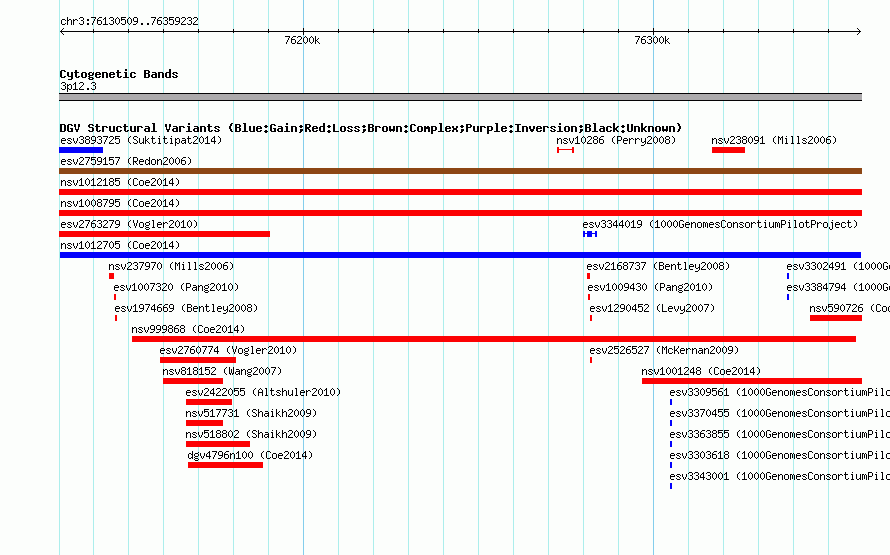
Task: Open nsv1001248 (Coe2014) variant
Action: [701, 371]
